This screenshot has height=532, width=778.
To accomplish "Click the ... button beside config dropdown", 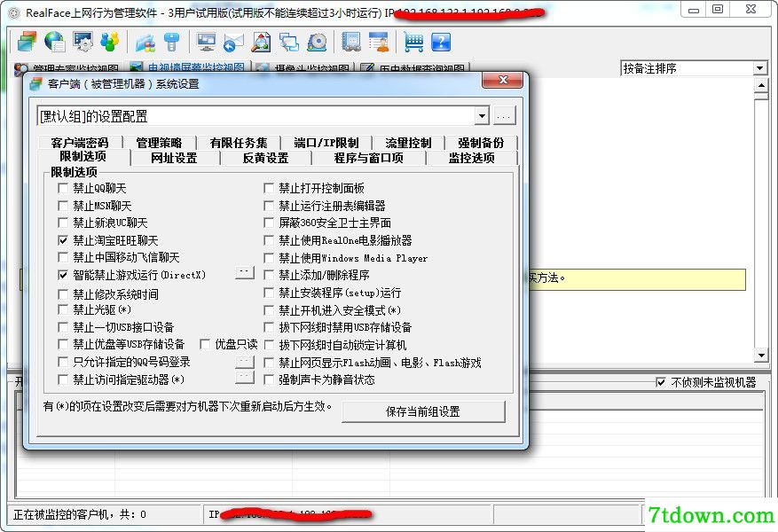I will click(504, 116).
